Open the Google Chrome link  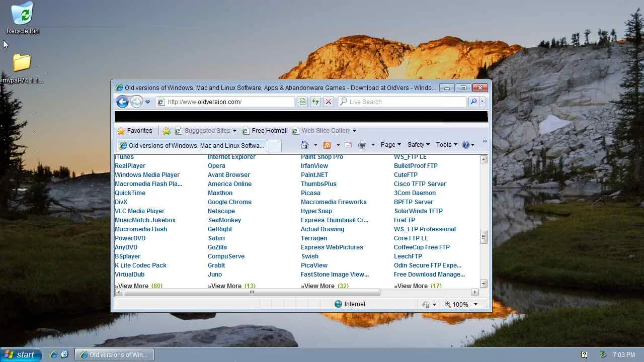coord(229,202)
